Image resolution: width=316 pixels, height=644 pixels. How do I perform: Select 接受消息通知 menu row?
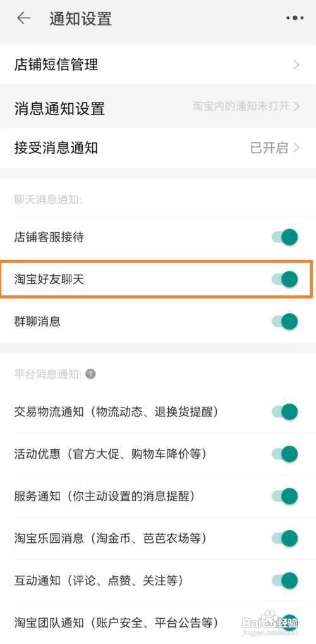158,148
